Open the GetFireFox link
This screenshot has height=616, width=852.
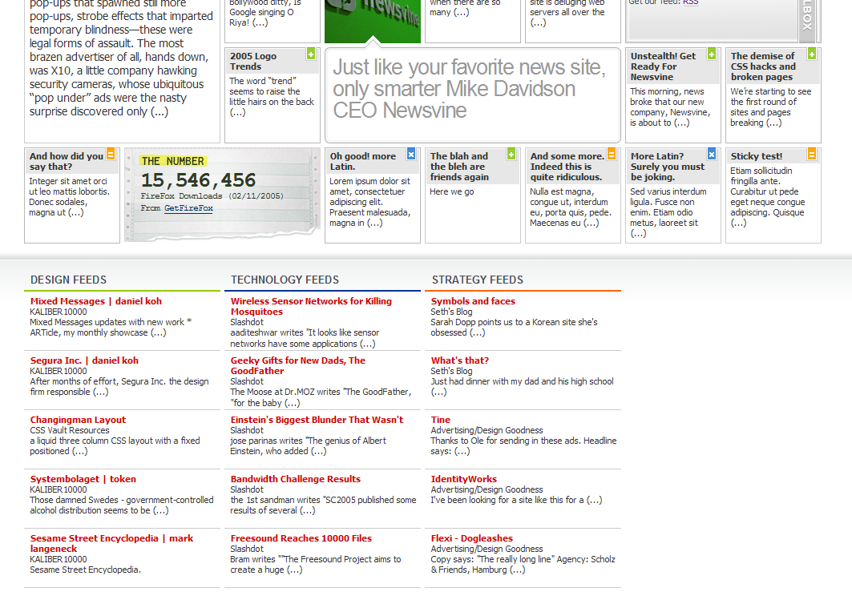188,208
